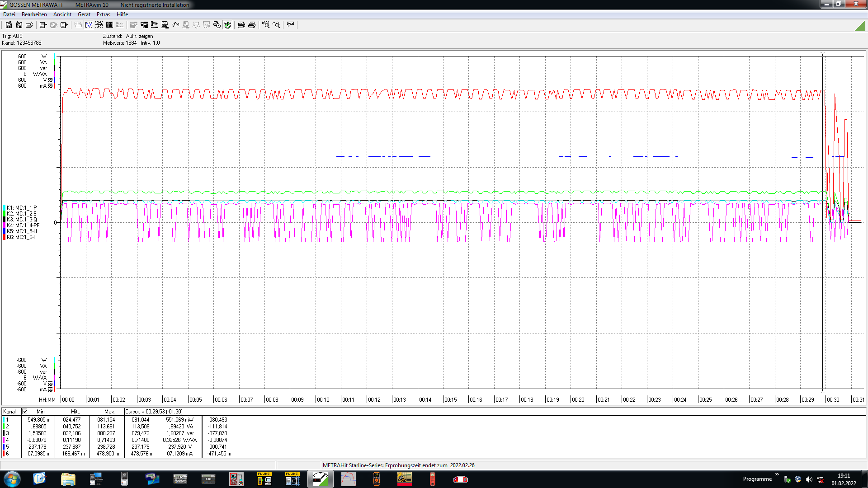Image resolution: width=868 pixels, height=488 pixels.
Task: Open the table view icon
Action: pyautogui.click(x=109, y=25)
